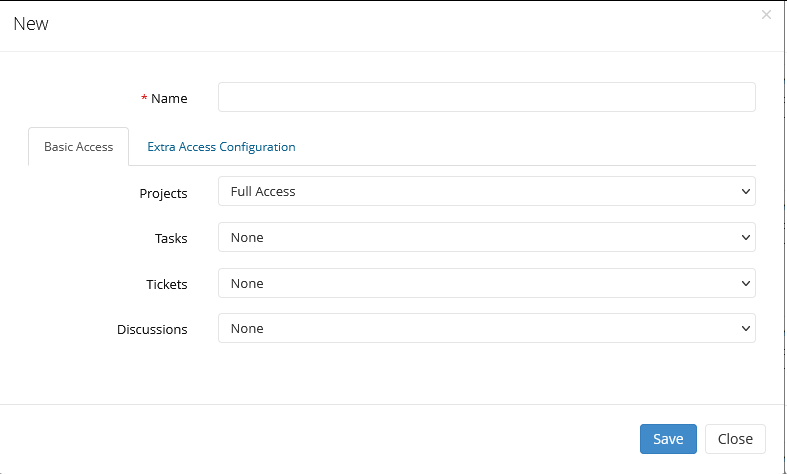Click the chevron arrow on Discussions dropdown
Viewport: 787px width, 474px height.
(744, 329)
